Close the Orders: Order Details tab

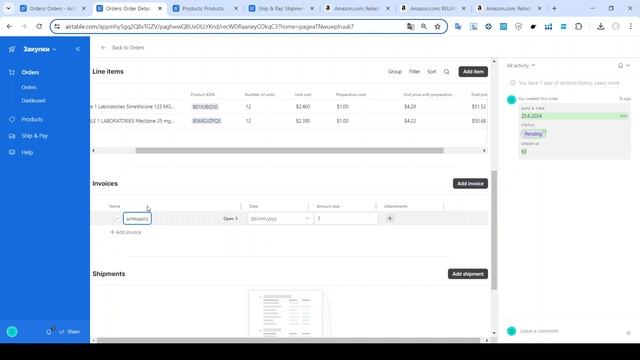click(160, 8)
